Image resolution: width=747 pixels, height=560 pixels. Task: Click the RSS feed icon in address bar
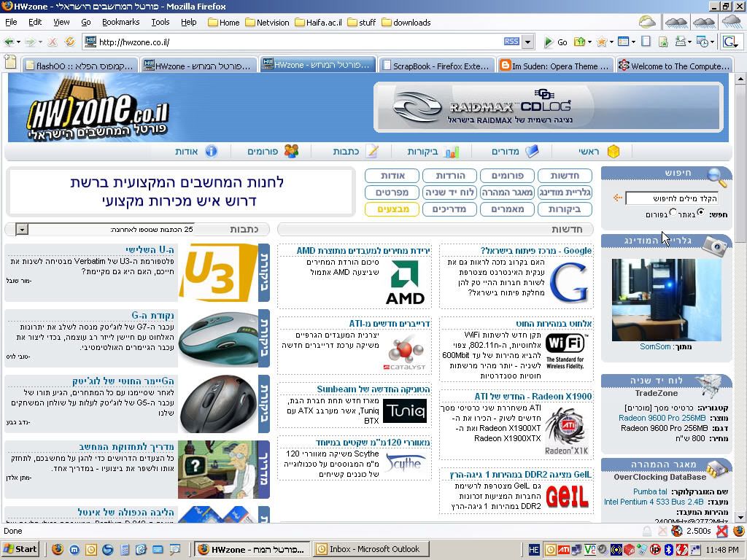click(x=511, y=42)
